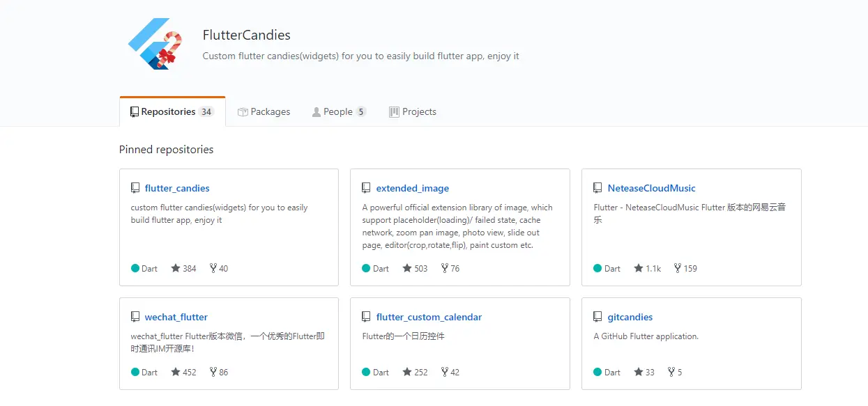This screenshot has width=868, height=406.
Task: Open the Repositories tab
Action: tap(172, 111)
